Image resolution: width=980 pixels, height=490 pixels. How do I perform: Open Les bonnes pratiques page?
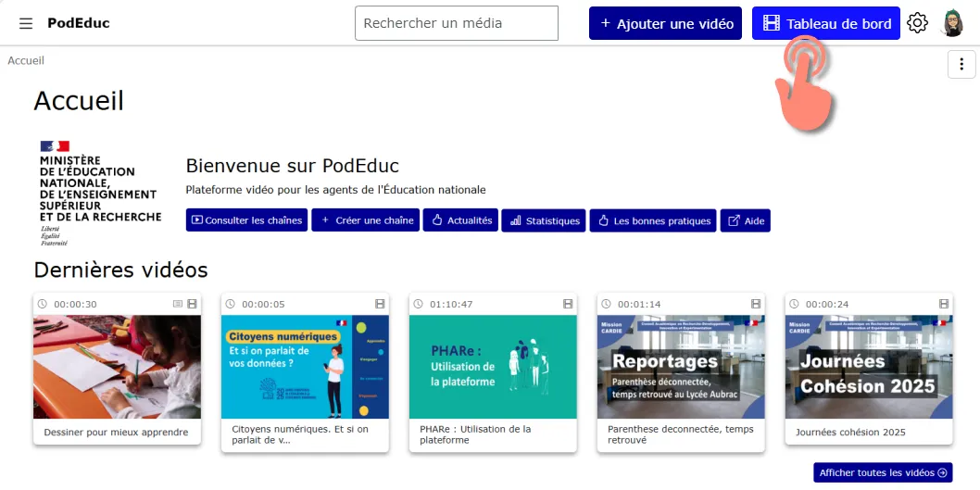(x=653, y=220)
